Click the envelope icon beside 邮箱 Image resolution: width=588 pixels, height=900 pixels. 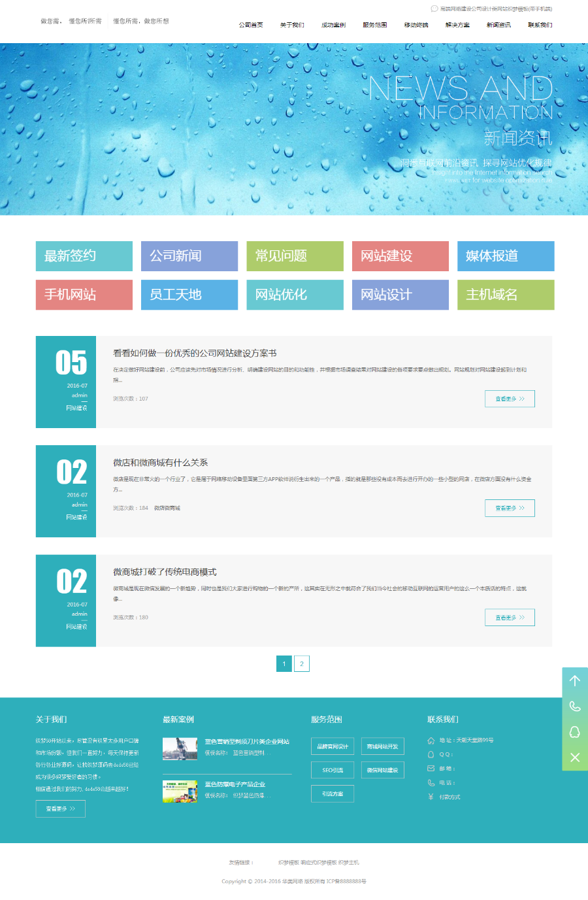tap(431, 769)
